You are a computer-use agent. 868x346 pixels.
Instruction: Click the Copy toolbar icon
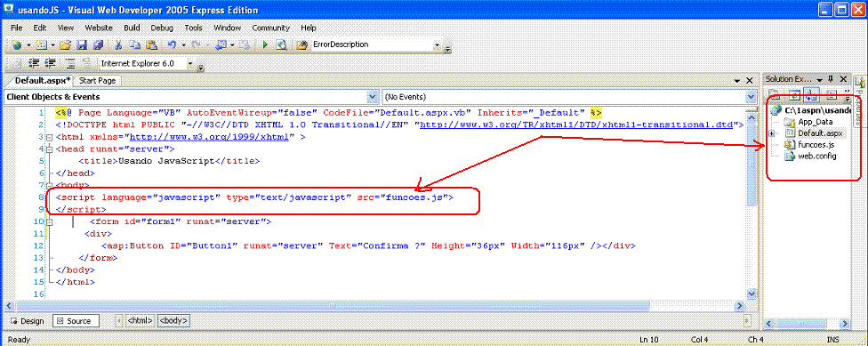[135, 44]
